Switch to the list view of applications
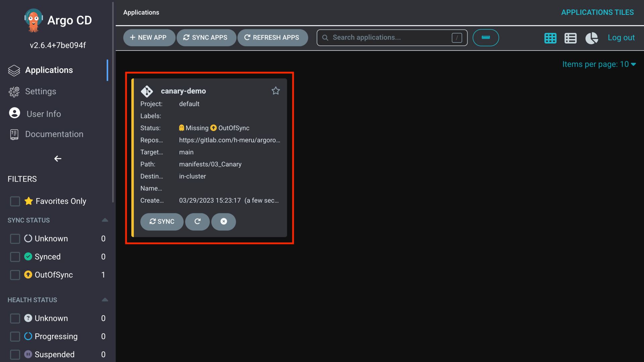 570,38
